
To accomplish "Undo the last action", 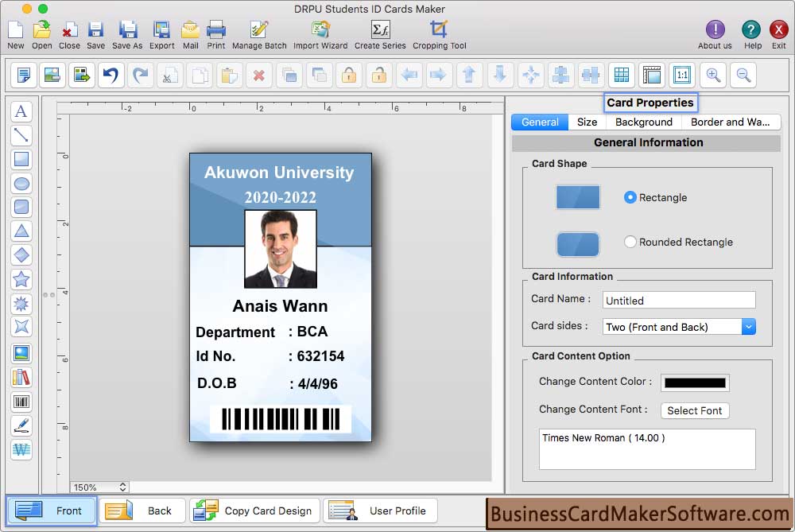I will pyautogui.click(x=111, y=75).
